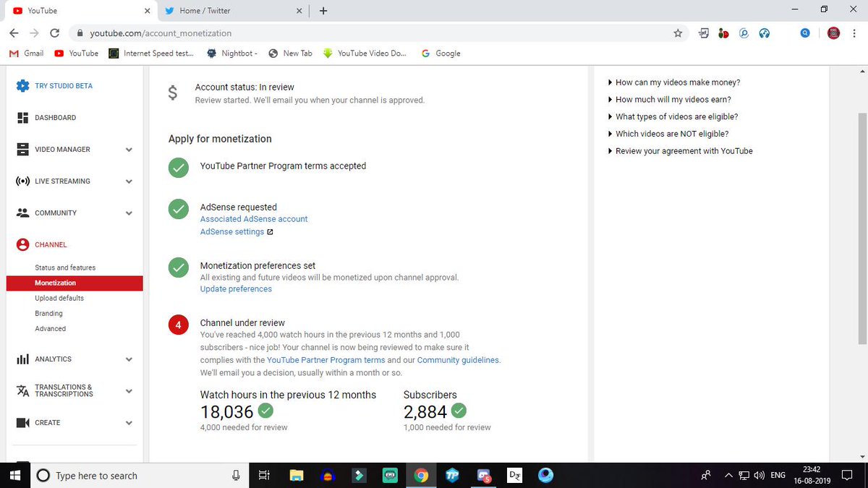Open the YouTube Video Downloader bookmark
This screenshot has height=488, width=868.
click(x=365, y=53)
